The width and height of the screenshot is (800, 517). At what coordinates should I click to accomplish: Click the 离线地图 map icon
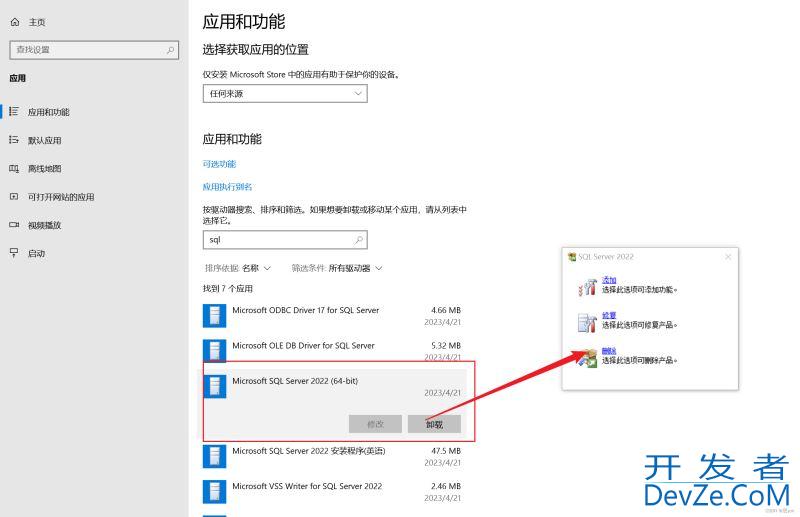[x=14, y=168]
